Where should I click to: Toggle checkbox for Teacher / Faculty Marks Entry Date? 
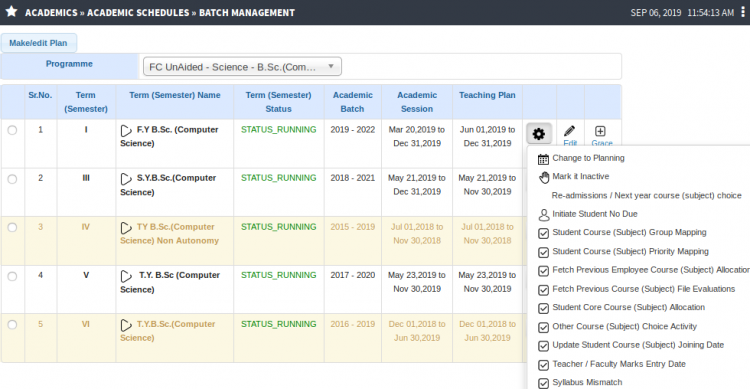click(x=543, y=365)
